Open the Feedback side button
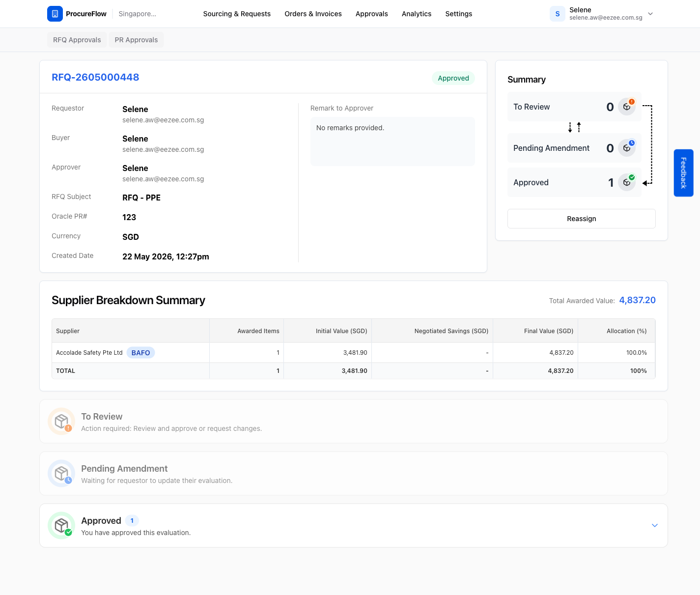 (x=683, y=173)
